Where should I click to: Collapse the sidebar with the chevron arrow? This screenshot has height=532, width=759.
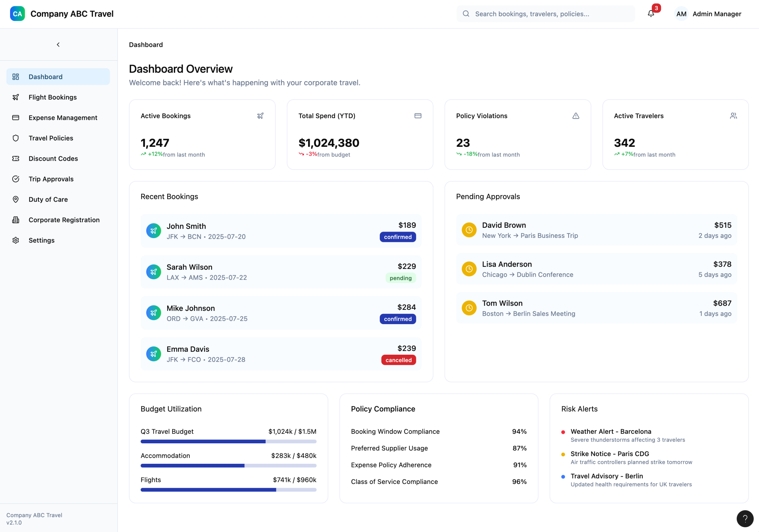point(58,45)
